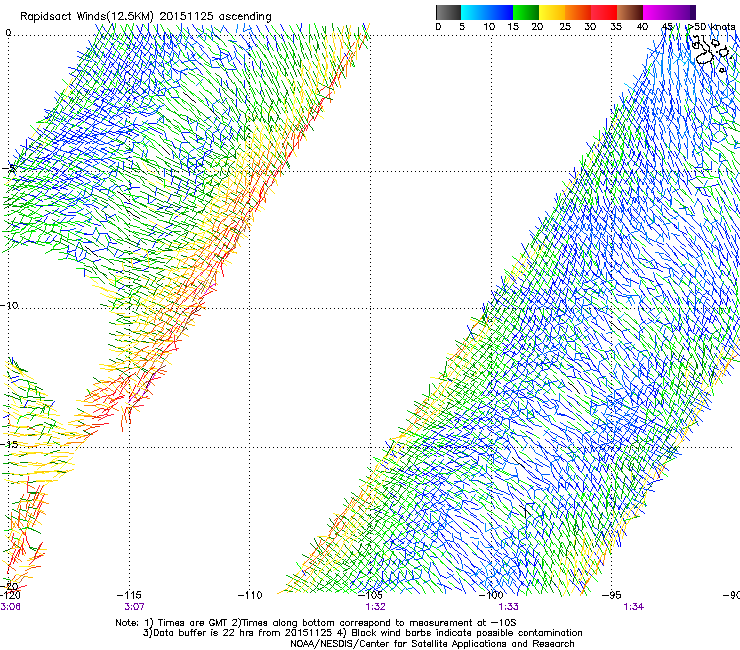Viewport: 740px width, 650px height.
Task: Click the "-120" longitude label on the bottom axis
Action: coord(10,595)
